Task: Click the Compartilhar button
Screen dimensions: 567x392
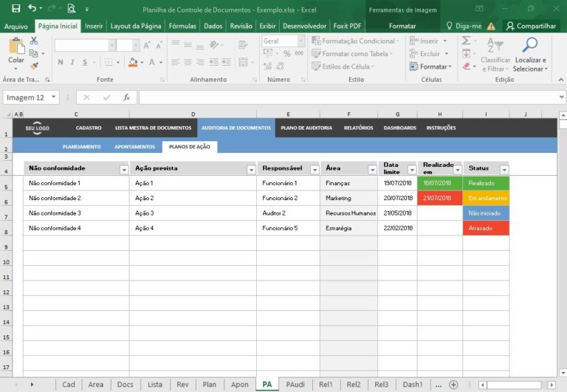Action: [531, 26]
